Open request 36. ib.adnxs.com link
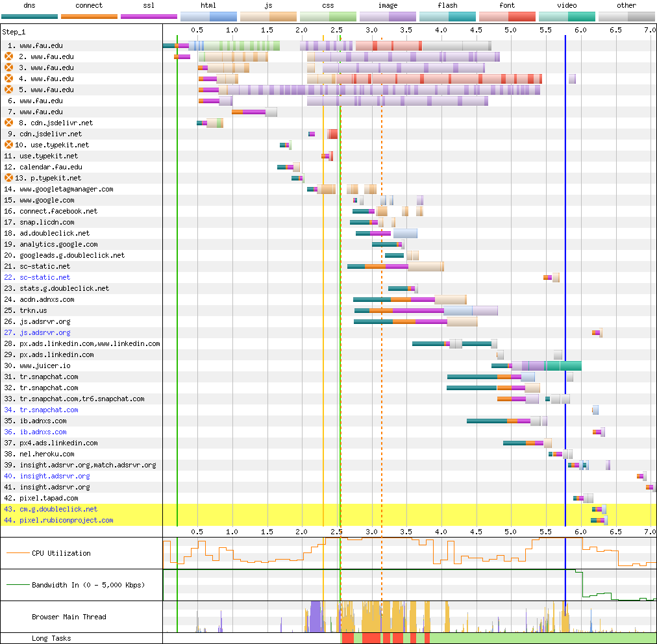 click(35, 432)
